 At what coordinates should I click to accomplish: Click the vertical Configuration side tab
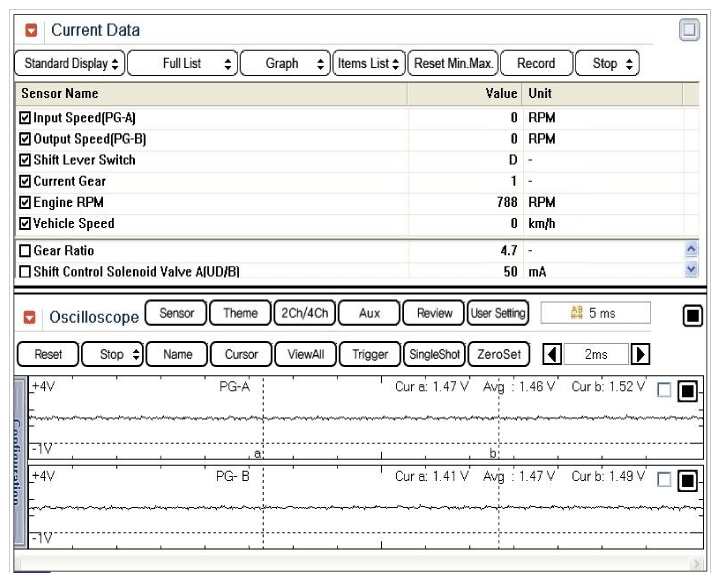point(20,462)
